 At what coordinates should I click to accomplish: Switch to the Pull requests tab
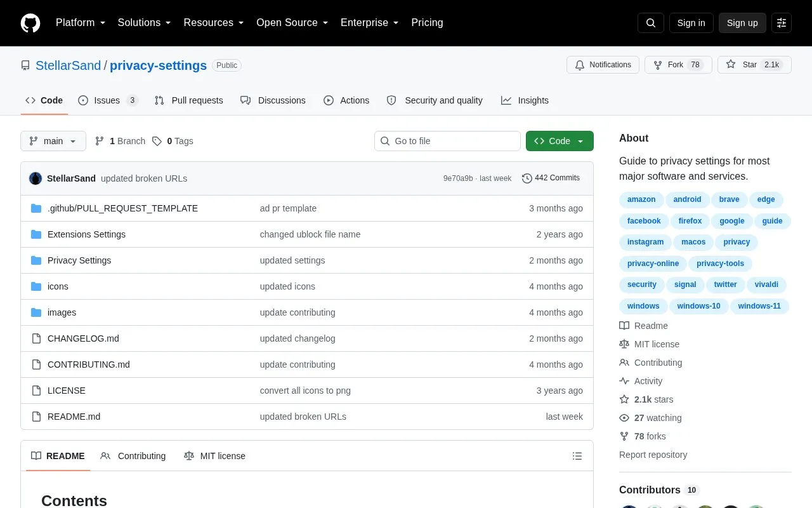(188, 100)
